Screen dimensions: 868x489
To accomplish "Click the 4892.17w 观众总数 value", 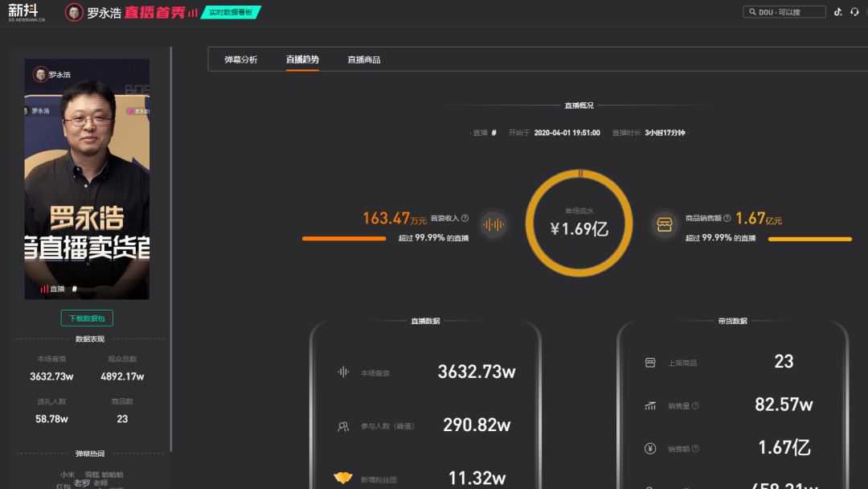I will [122, 376].
